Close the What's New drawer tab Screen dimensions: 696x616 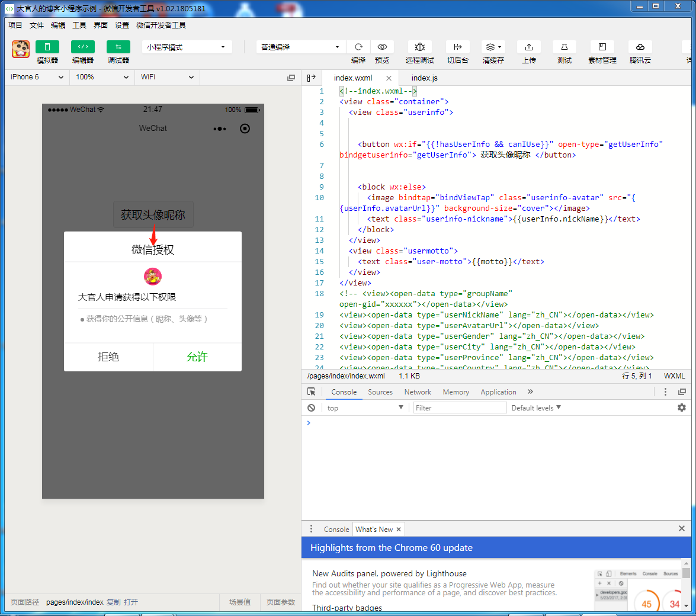point(399,529)
